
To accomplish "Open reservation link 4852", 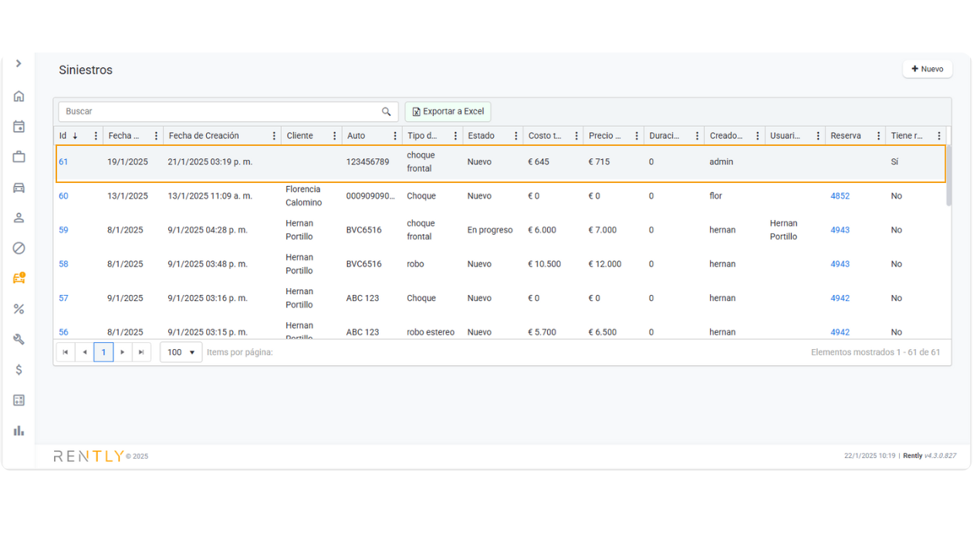I will tap(840, 196).
